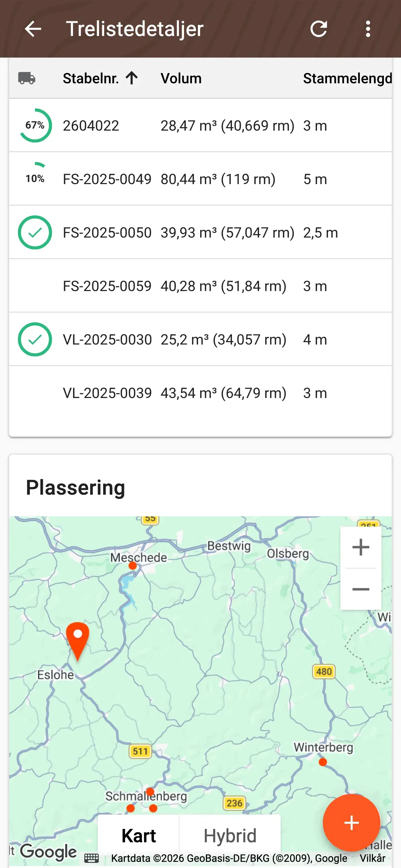Tap the completed checkmark for VL-2025-0030

(35, 339)
